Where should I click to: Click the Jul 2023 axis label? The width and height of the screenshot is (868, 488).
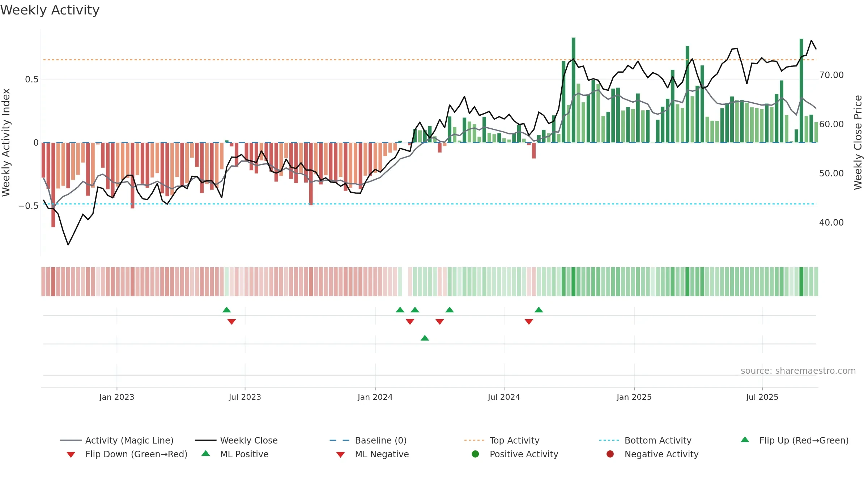(x=245, y=397)
